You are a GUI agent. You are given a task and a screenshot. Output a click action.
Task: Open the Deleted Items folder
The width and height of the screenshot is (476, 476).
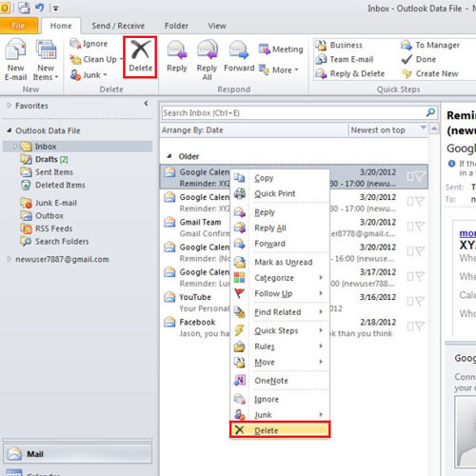pos(52,185)
